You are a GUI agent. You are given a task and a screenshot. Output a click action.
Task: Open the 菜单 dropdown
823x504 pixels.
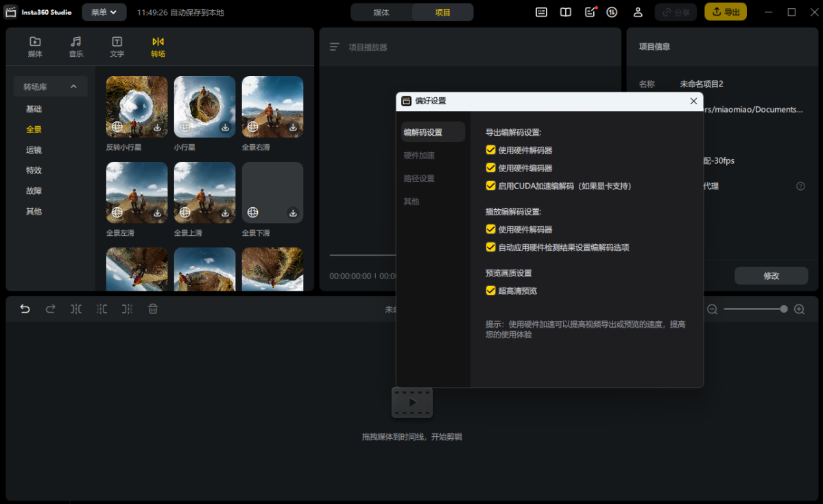coord(104,12)
